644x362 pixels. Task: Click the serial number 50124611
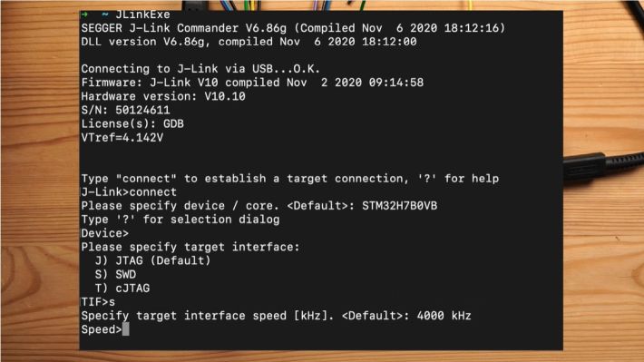142,110
